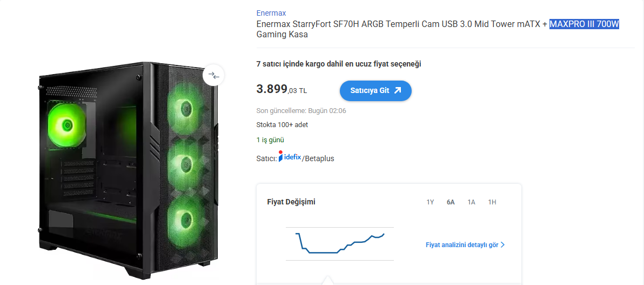Select the 1Y price range tab
The width and height of the screenshot is (644, 285).
430,202
